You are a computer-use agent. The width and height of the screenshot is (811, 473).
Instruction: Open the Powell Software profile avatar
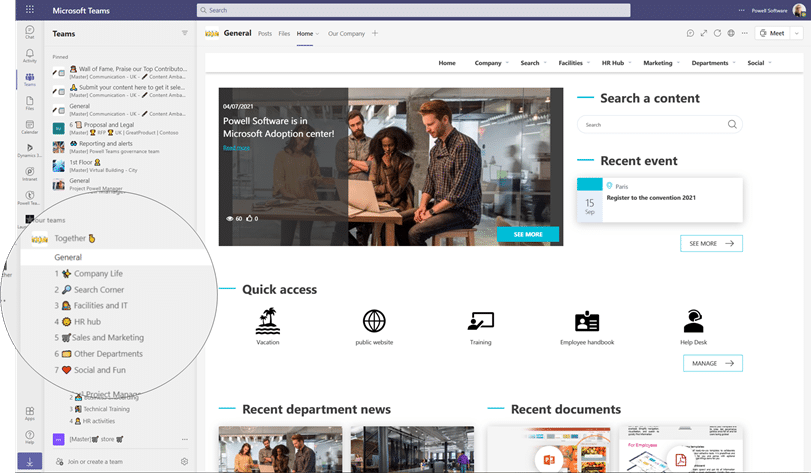(799, 10)
